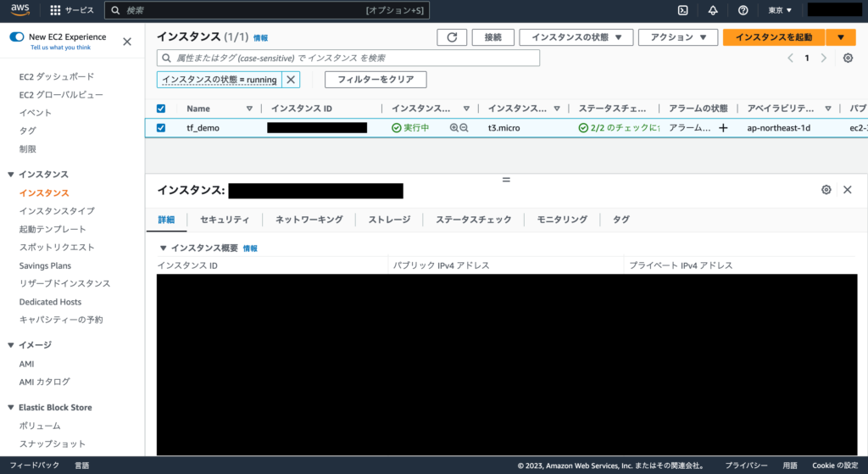Open the 東京 region dropdown
Image resolution: width=868 pixels, height=474 pixels.
[x=780, y=10]
